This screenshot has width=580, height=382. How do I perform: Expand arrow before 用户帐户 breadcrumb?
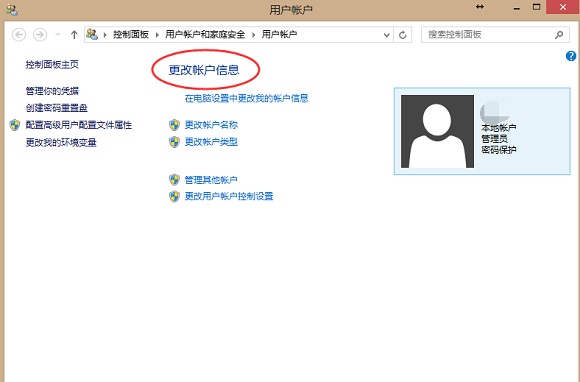tap(254, 35)
